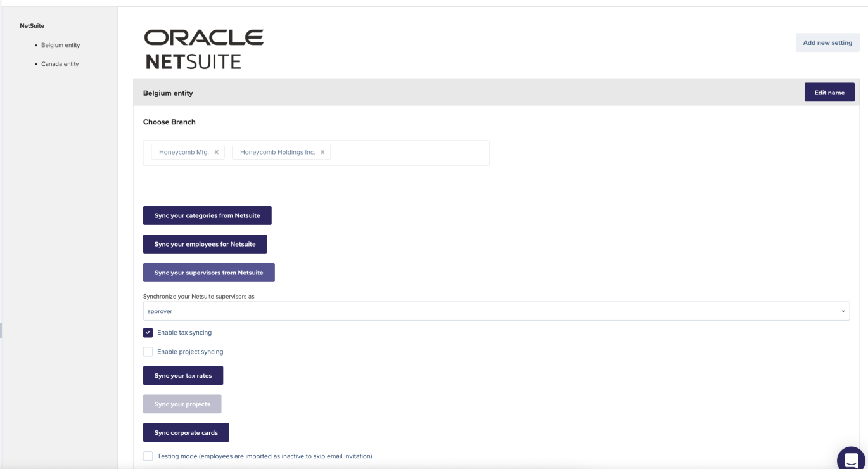Viewport: 868px width, 469px height.
Task: Select Canada entity in the sidebar
Action: tap(60, 63)
